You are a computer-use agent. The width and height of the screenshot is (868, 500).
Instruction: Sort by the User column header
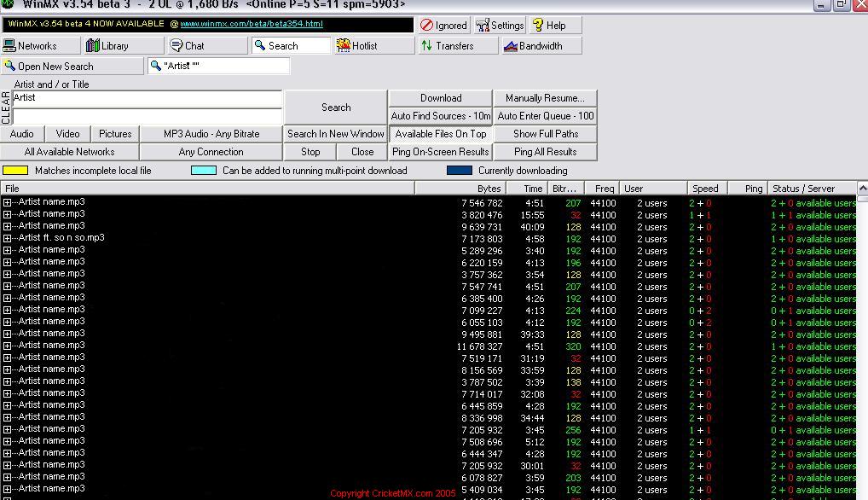[653, 189]
